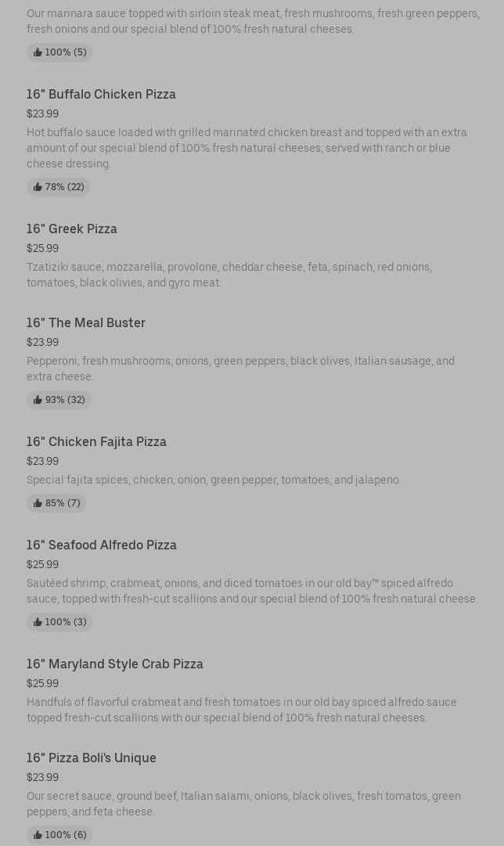Image resolution: width=504 pixels, height=846 pixels.
Task: Click thumbs-up icon under The Meal Buster
Action: click(x=38, y=400)
